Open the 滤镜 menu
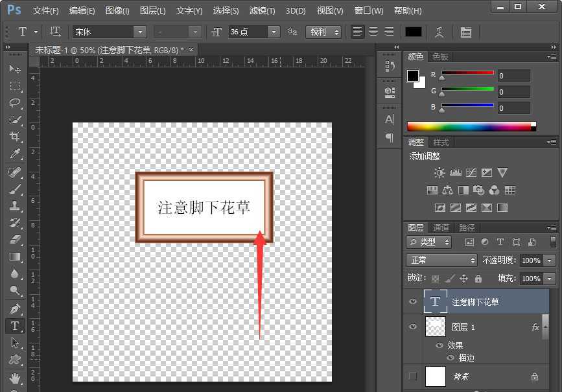This screenshot has height=392, width=562. click(261, 10)
